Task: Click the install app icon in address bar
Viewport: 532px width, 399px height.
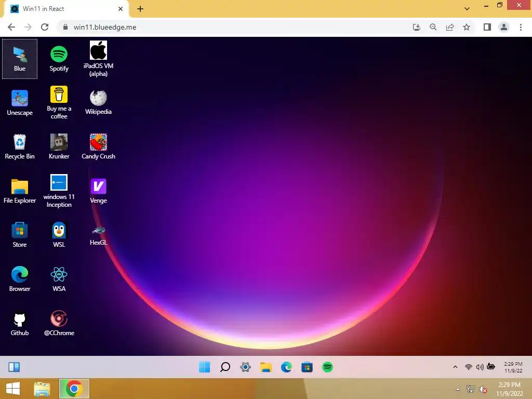Action: [x=417, y=27]
